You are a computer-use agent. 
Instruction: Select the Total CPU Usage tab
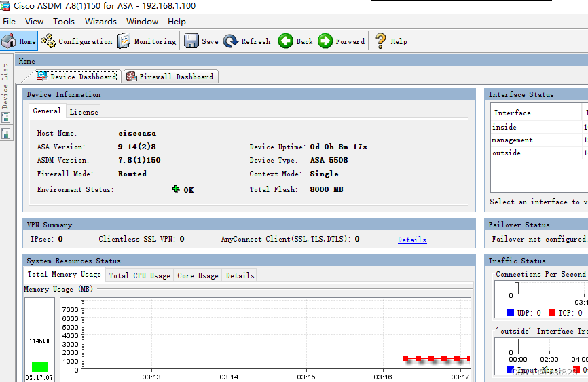click(x=139, y=275)
